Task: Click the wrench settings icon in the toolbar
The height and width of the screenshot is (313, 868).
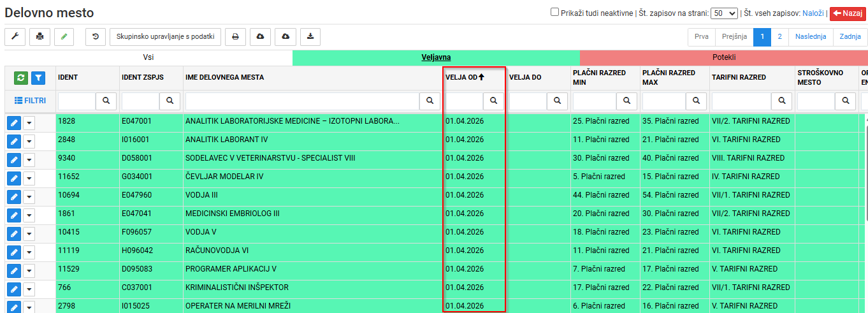Action: point(15,37)
